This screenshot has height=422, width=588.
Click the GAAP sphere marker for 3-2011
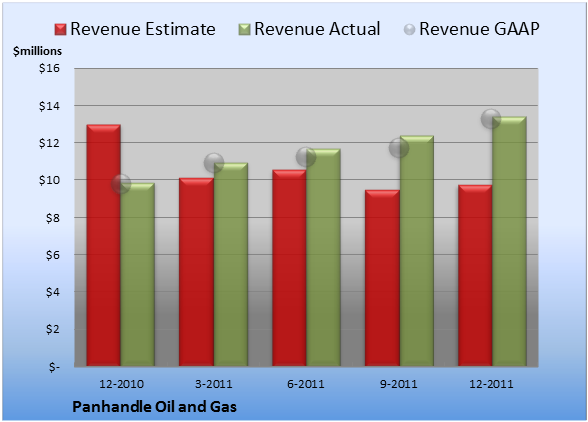tap(214, 163)
